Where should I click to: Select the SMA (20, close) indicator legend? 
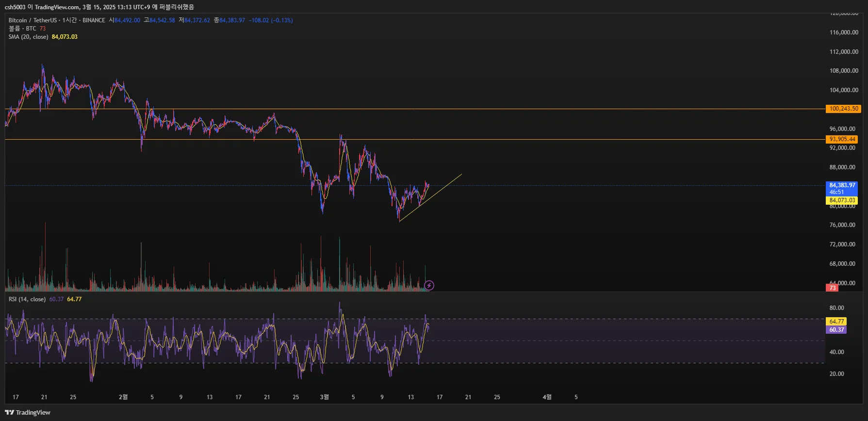pos(28,37)
